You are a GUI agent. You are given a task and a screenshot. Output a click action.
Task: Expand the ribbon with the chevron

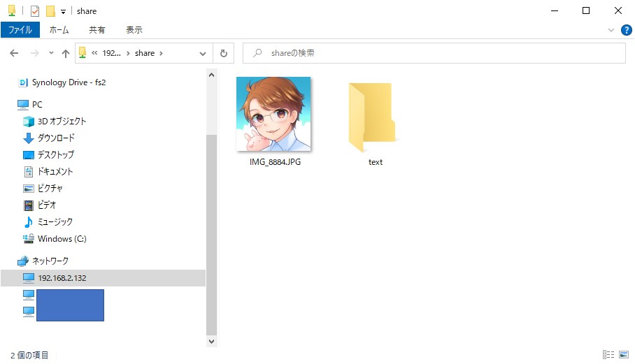pos(611,30)
